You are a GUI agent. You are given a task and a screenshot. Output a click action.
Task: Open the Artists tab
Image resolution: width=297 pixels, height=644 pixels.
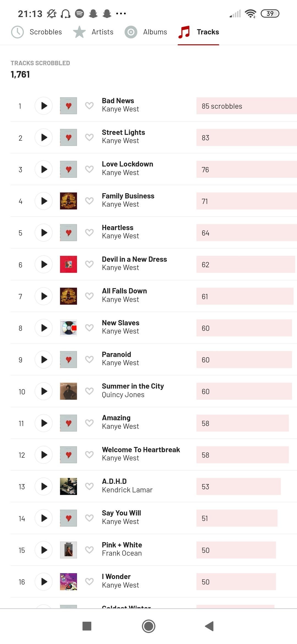(x=93, y=32)
